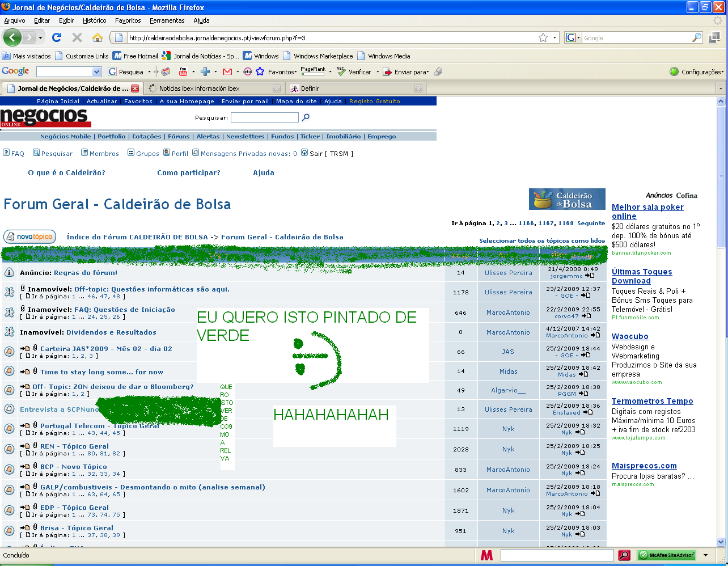Screen dimensions: 728x566
Task: Click the vertical scrollbar down arrow
Action: 721,542
